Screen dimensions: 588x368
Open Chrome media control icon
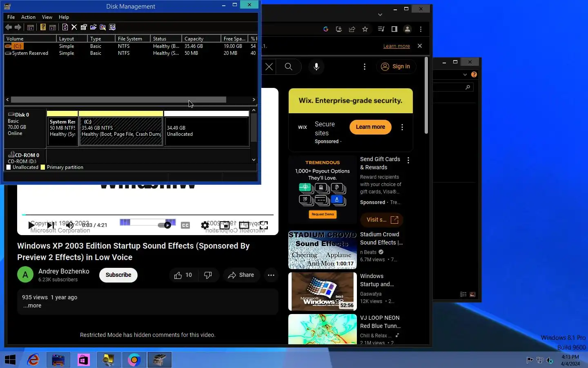pyautogui.click(x=381, y=29)
